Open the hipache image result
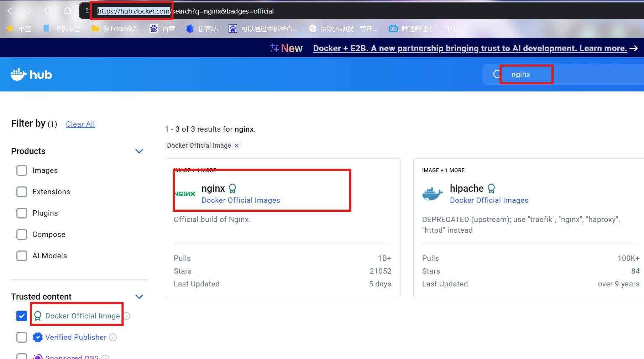 click(x=467, y=188)
